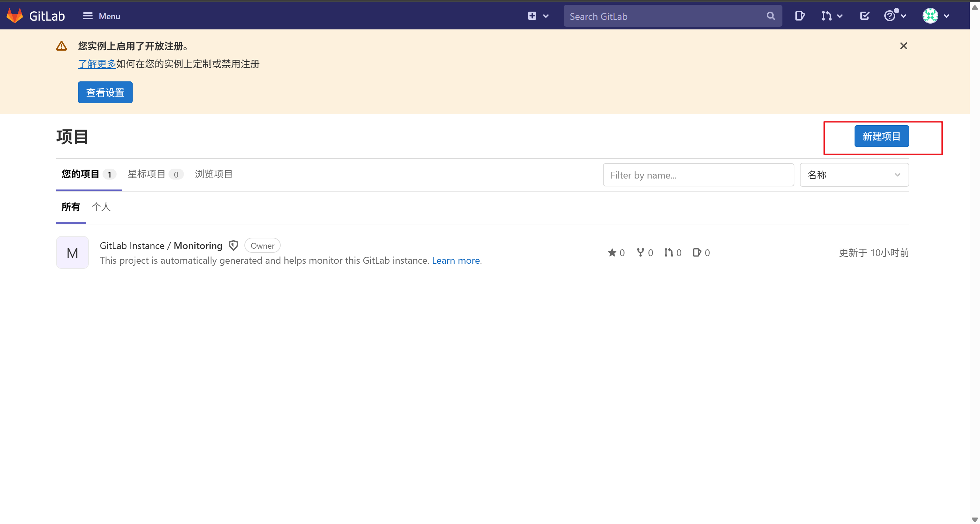Switch to the 浏览项目 tab

(213, 174)
